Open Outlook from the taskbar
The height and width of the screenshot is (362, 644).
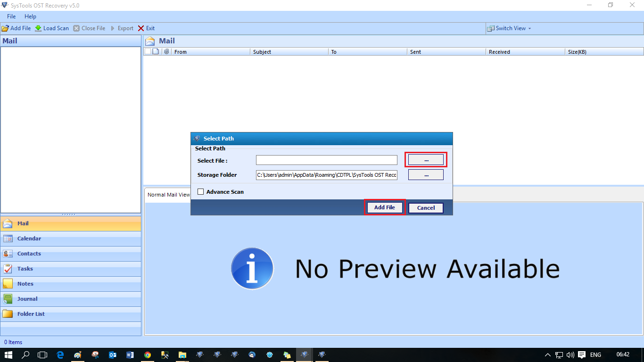113,354
